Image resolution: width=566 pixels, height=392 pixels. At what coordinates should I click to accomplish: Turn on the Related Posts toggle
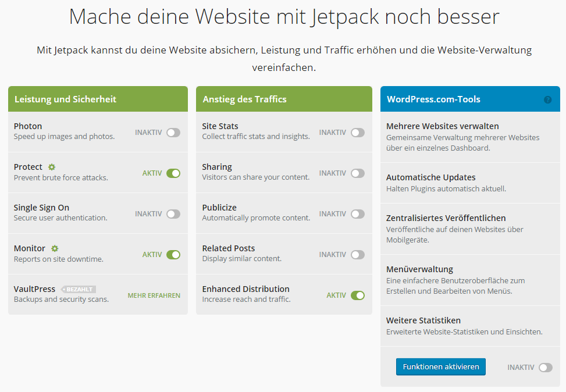358,255
